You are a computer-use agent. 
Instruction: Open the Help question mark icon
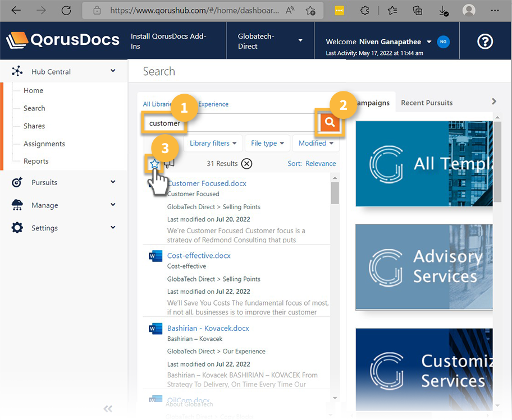point(485,41)
